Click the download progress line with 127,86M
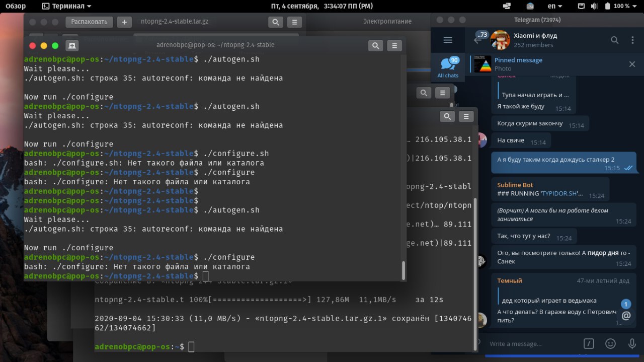644x362 pixels. pyautogui.click(x=269, y=300)
